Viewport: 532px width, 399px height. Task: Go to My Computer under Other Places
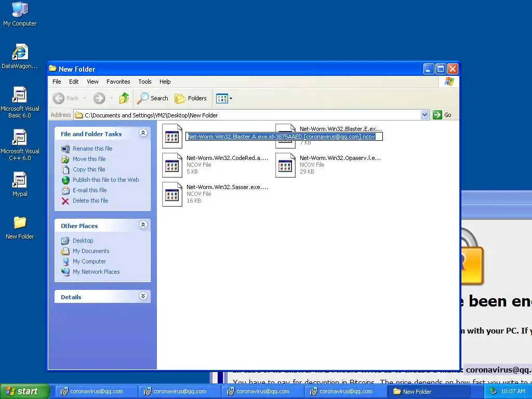(89, 261)
